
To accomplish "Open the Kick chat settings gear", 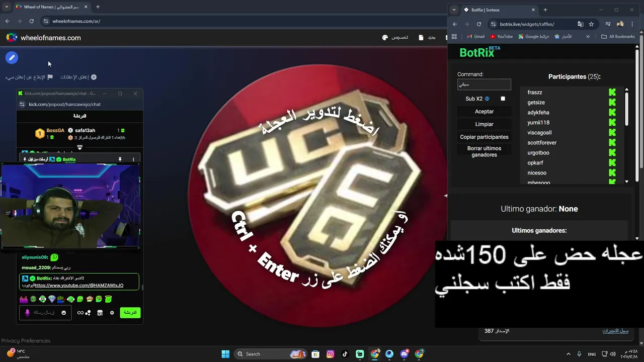I will click(112, 313).
